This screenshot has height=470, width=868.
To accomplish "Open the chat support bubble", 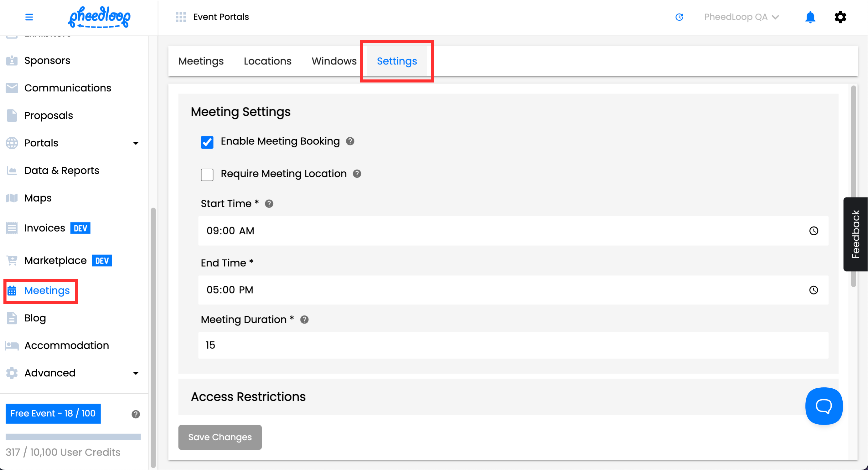I will click(824, 406).
